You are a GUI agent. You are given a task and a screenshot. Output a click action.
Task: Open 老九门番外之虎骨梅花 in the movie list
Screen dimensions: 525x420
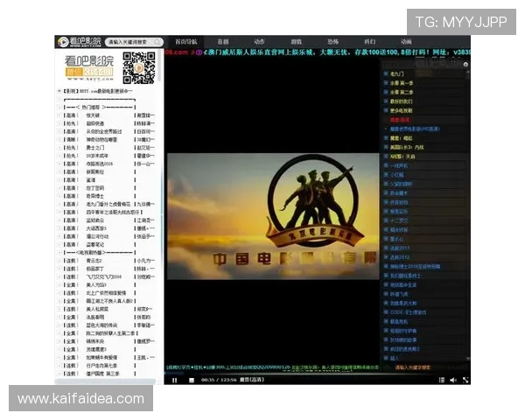pyautogui.click(x=108, y=204)
